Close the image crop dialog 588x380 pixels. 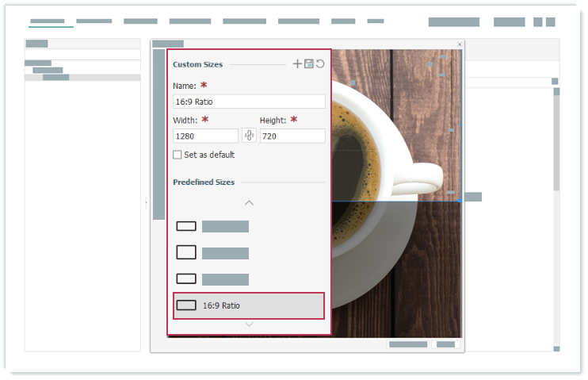point(460,44)
